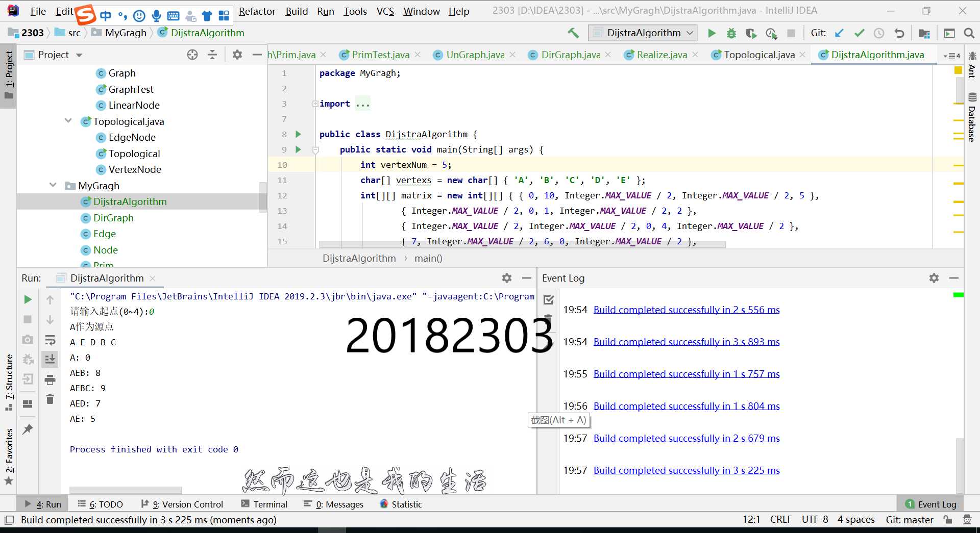Print the Run console output with the printer icon
980x533 pixels.
click(50, 379)
